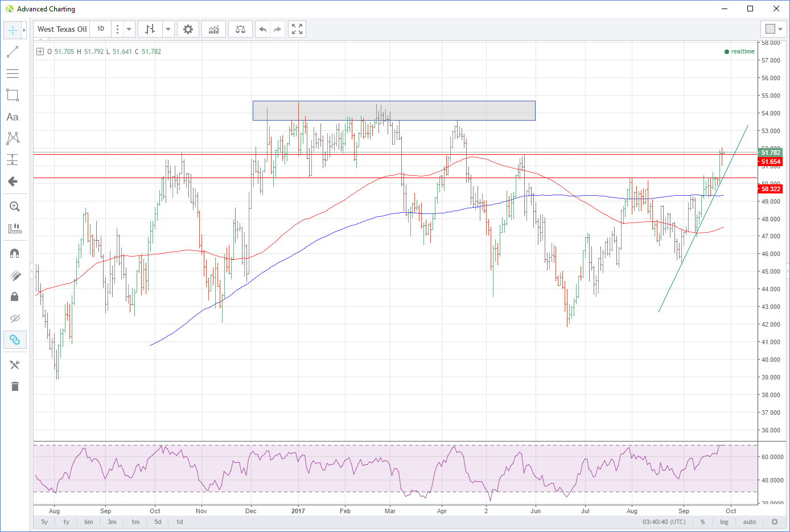This screenshot has width=790, height=532.
Task: Toggle fullscreen chart mode
Action: click(x=297, y=29)
